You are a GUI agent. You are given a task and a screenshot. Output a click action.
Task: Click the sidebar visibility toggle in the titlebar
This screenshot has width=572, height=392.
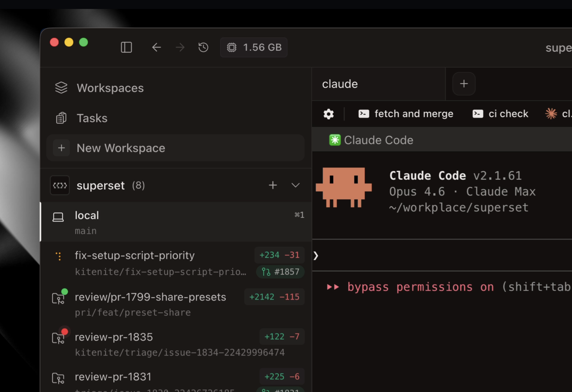pos(126,47)
